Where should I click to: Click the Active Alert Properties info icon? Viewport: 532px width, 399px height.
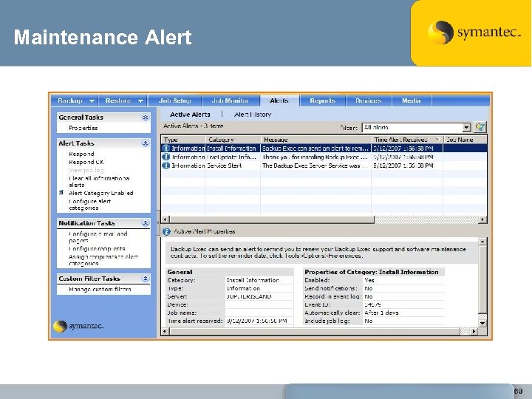click(x=166, y=231)
